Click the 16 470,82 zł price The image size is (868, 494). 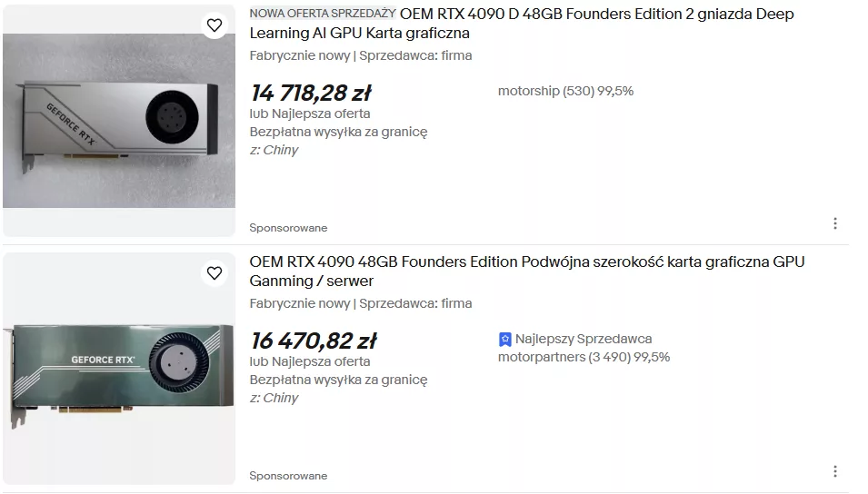(x=313, y=341)
